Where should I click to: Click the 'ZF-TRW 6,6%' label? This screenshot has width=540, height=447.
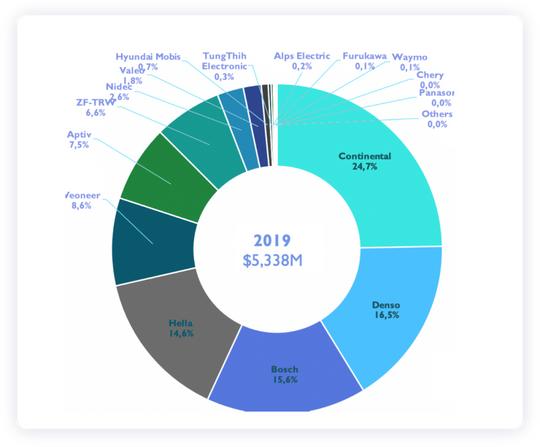tap(95, 107)
